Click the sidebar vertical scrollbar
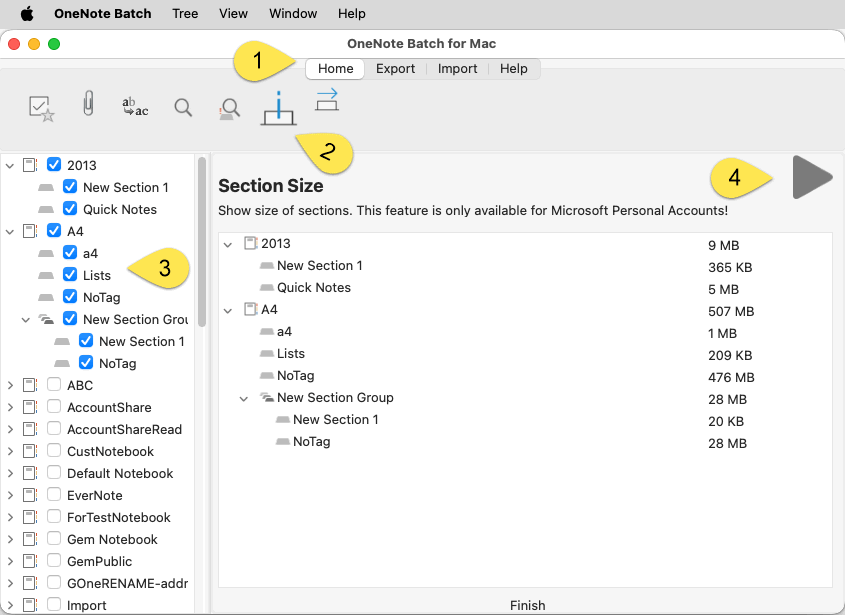Viewport: 845px width, 615px height. [202, 240]
